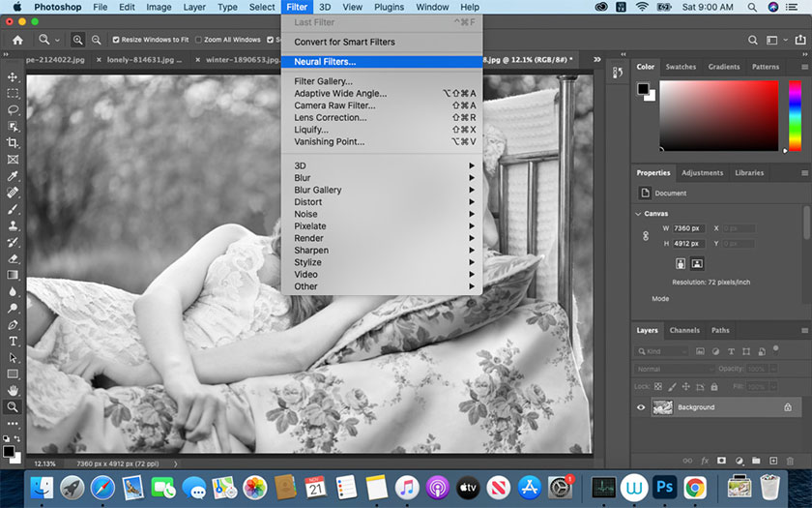Toggle lock image pixels brush icon

pos(672,387)
